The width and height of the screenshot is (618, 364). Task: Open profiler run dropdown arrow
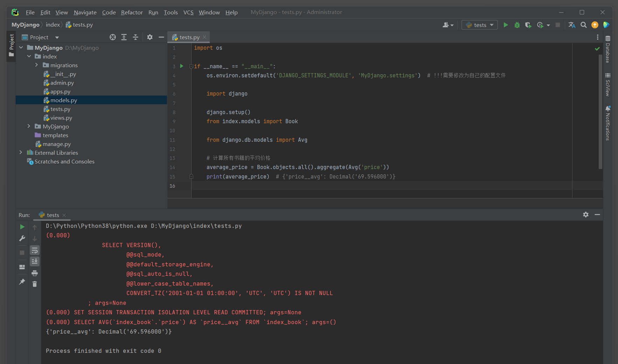[548, 25]
